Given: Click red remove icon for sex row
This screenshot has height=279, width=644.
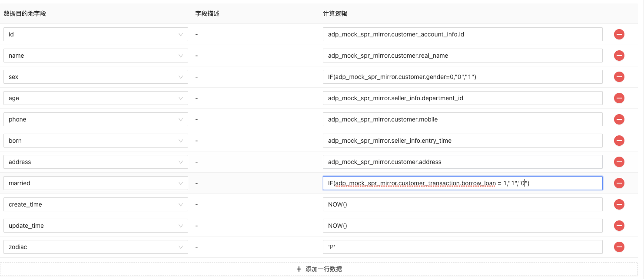Looking at the screenshot, I should click(619, 77).
